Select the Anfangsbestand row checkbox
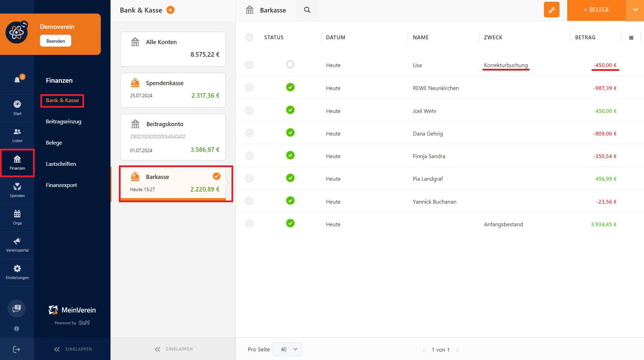Image resolution: width=644 pixels, height=360 pixels. tap(249, 223)
